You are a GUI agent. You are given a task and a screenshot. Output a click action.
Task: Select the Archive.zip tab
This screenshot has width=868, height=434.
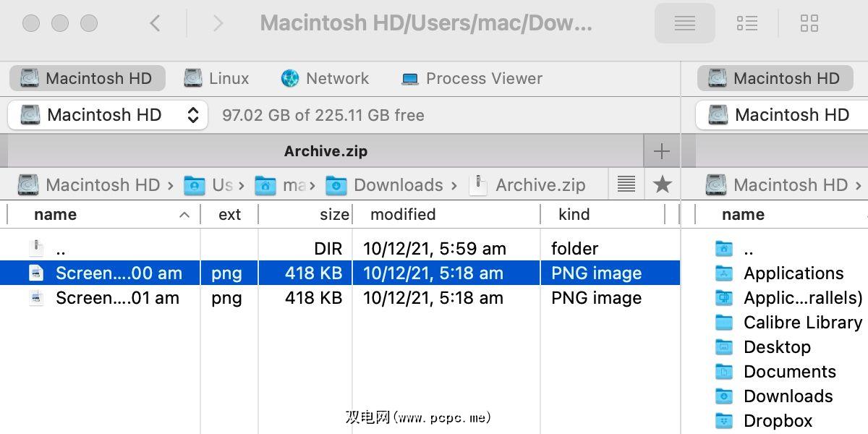[x=325, y=151]
